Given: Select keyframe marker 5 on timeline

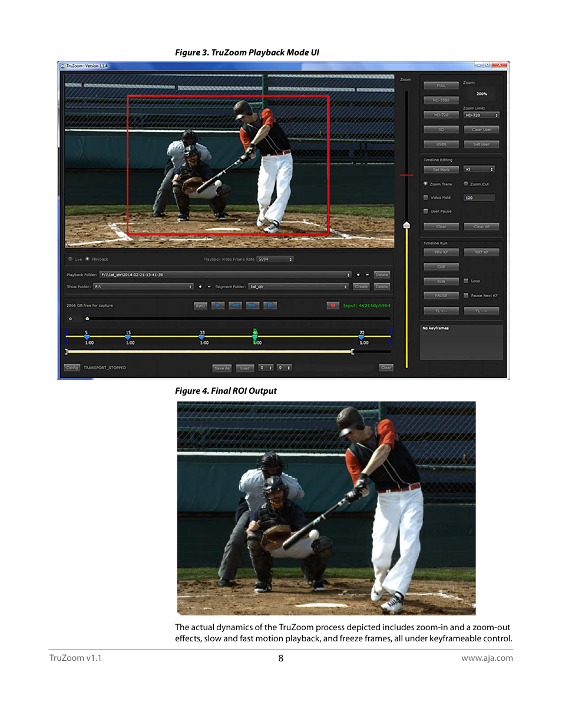Looking at the screenshot, I should [87, 337].
